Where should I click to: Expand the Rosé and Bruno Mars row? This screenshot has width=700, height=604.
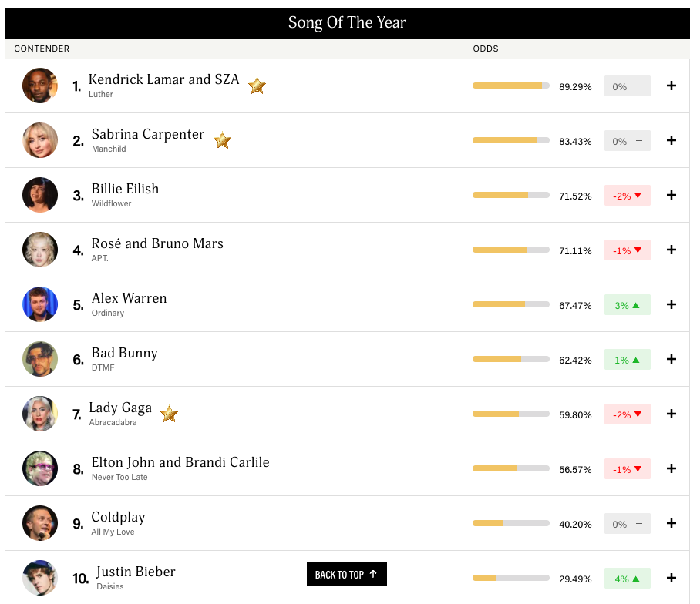coord(671,250)
